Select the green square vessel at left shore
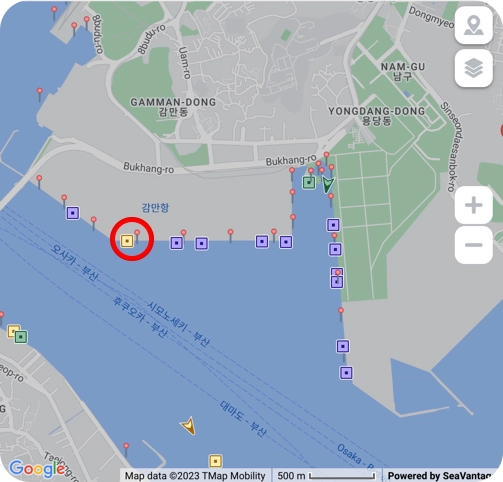Screen dimensions: 503x482 click(21, 337)
